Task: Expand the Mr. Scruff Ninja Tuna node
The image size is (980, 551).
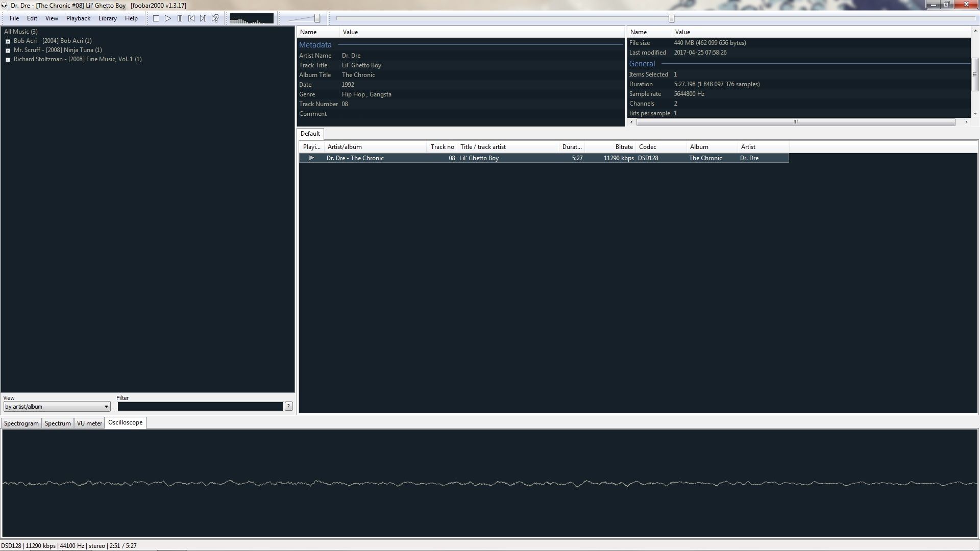Action: coord(8,51)
